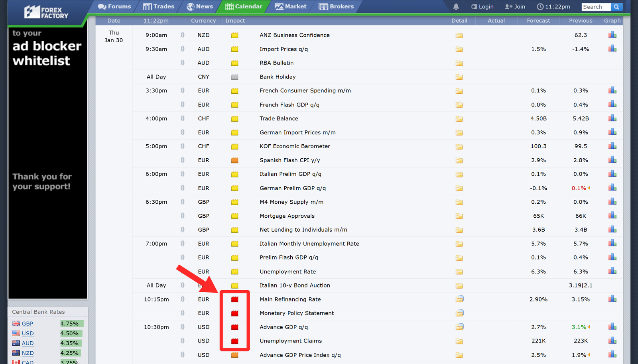The height and width of the screenshot is (364, 638).
Task: Toggle sound alert for Unemployment Claims
Action: [x=182, y=340]
